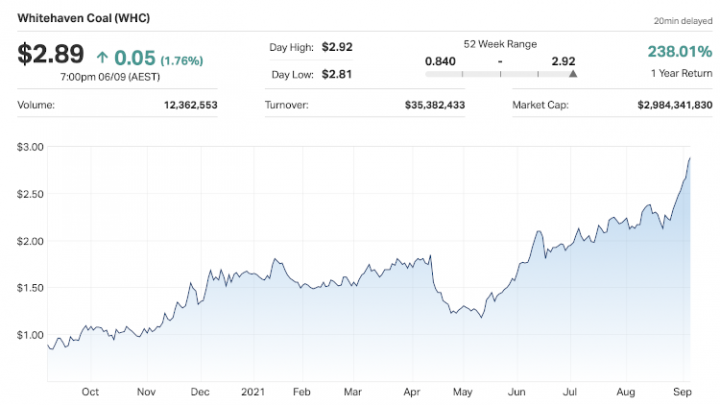Screen dimensions: 720x405
Task: Click the Jul label on the x-axis
Action: tap(570, 392)
